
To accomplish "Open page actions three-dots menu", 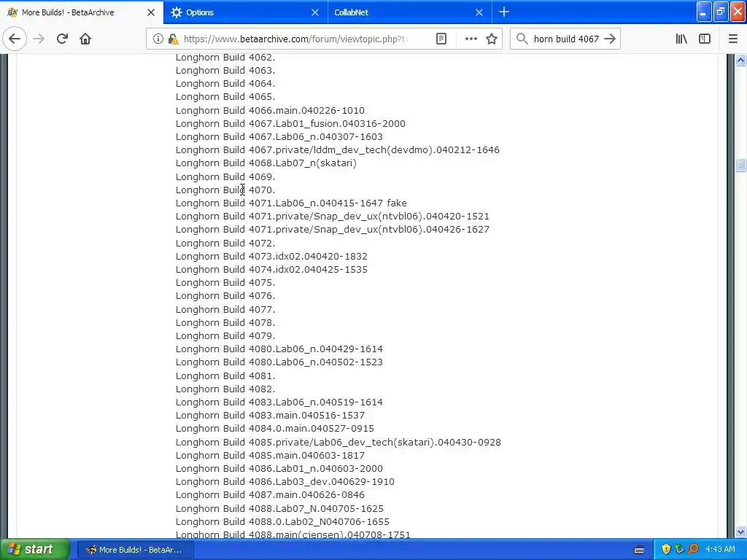I will pos(471,39).
